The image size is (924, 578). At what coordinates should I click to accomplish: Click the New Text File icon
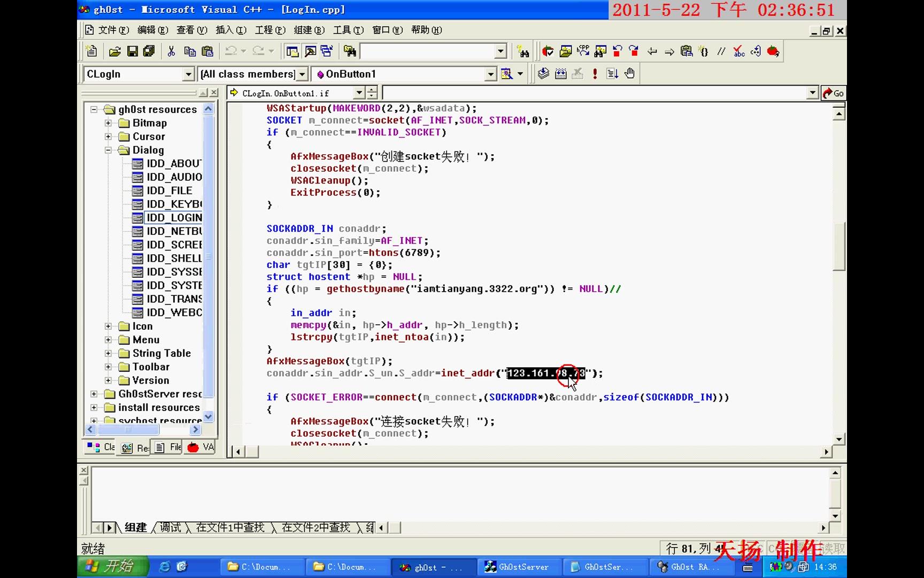(92, 51)
